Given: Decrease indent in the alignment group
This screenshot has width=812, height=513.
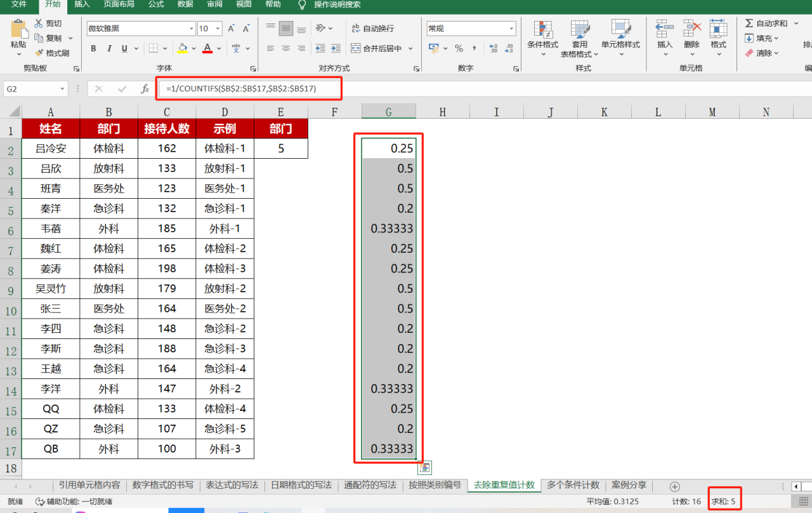Looking at the screenshot, I should coord(320,48).
